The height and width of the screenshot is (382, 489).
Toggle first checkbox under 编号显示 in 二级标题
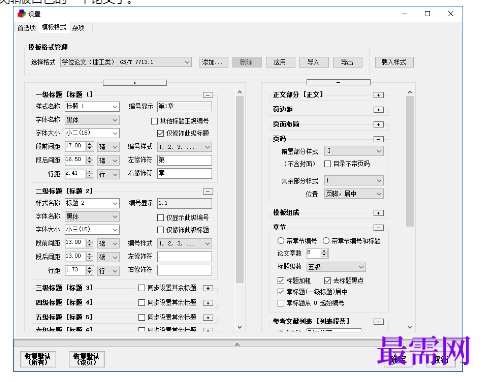(x=160, y=218)
